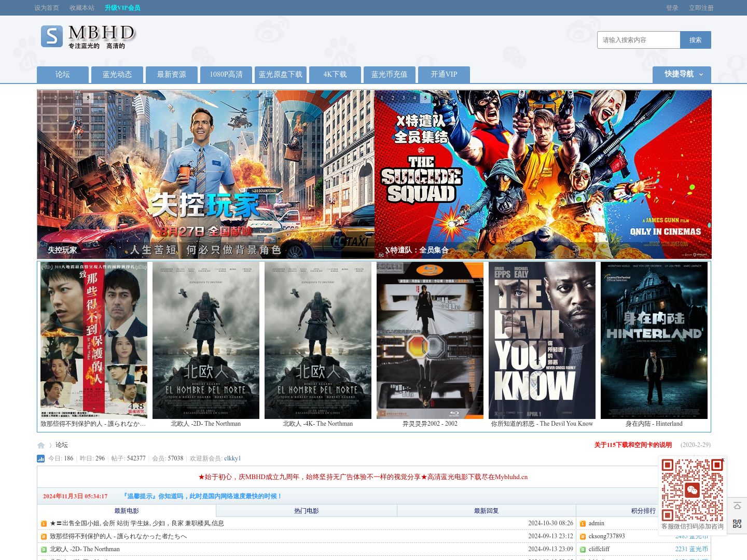Select slide 5 on the Suicide Squad banner
This screenshot has height=560, width=747.
425,98
